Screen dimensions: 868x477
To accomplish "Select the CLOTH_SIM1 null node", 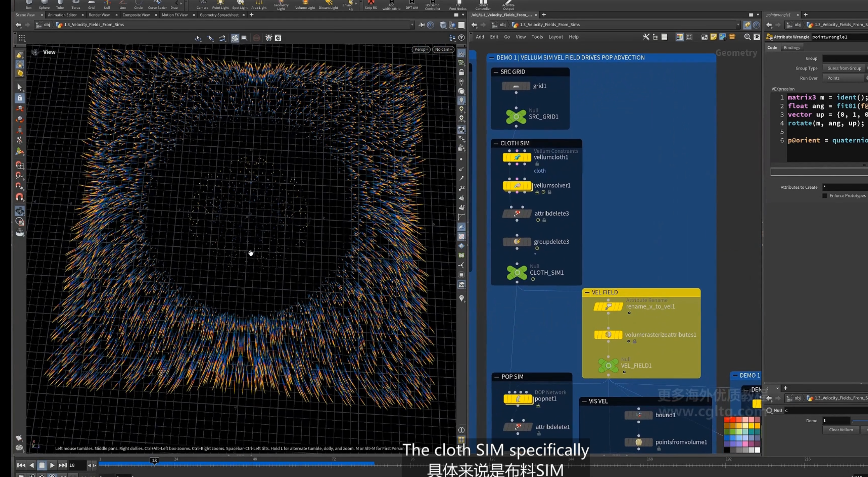I will (517, 273).
